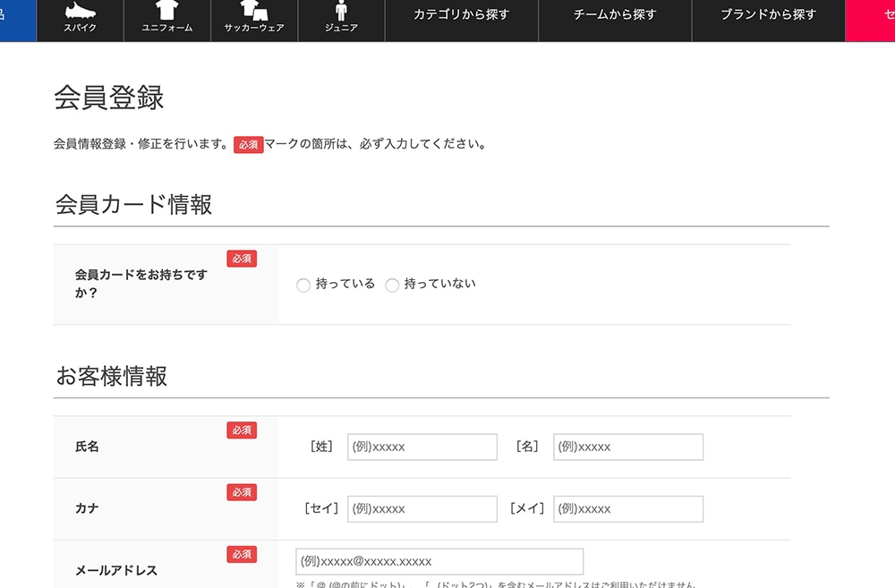Select the 持っている radio button
The height and width of the screenshot is (588, 895).
point(303,285)
